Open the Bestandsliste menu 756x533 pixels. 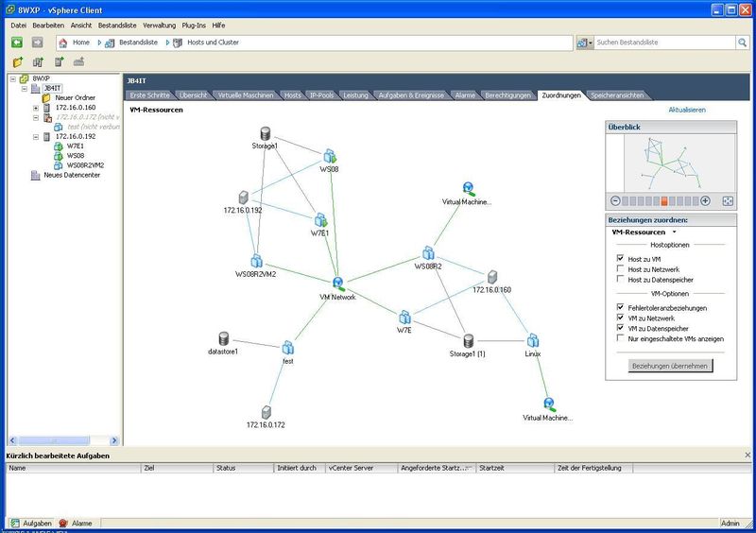click(117, 26)
